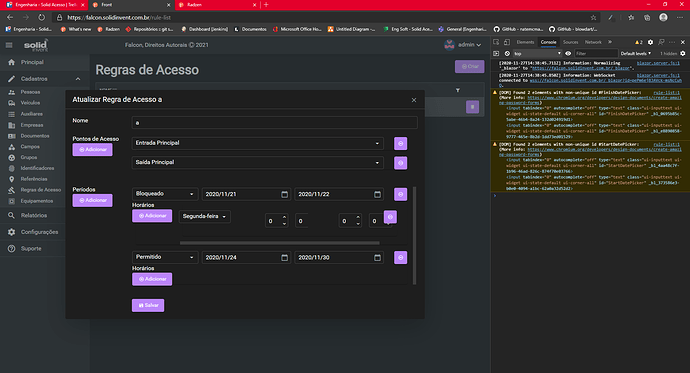Click the purple delete icon in the rules table row
Screen dimensions: 690x373
pos(472,107)
